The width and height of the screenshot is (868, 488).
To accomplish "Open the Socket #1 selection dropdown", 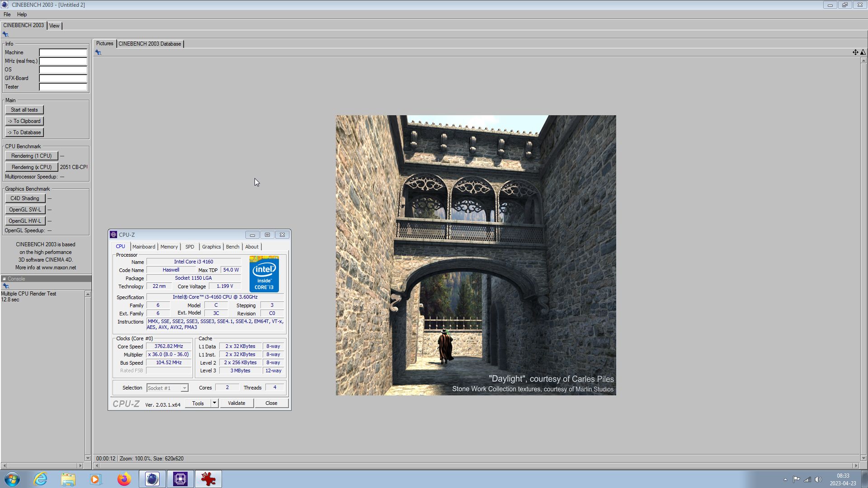I will click(x=184, y=388).
